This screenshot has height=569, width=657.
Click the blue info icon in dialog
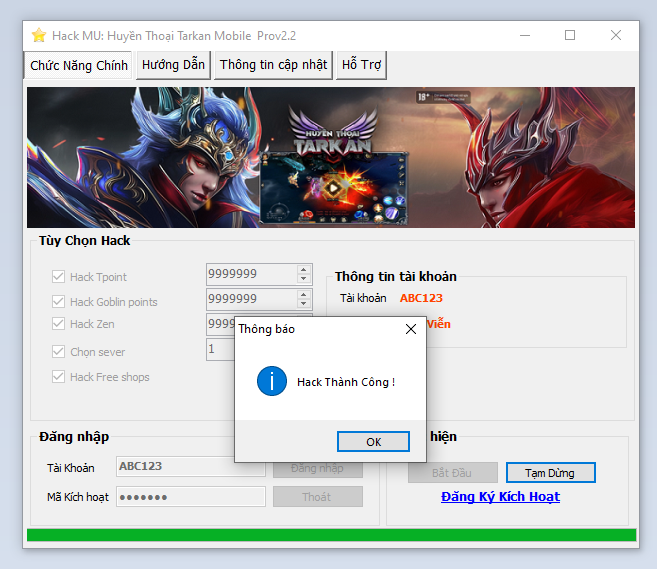(272, 381)
